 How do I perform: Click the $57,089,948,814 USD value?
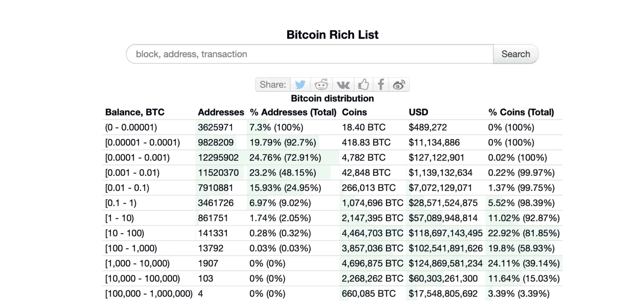point(443,218)
